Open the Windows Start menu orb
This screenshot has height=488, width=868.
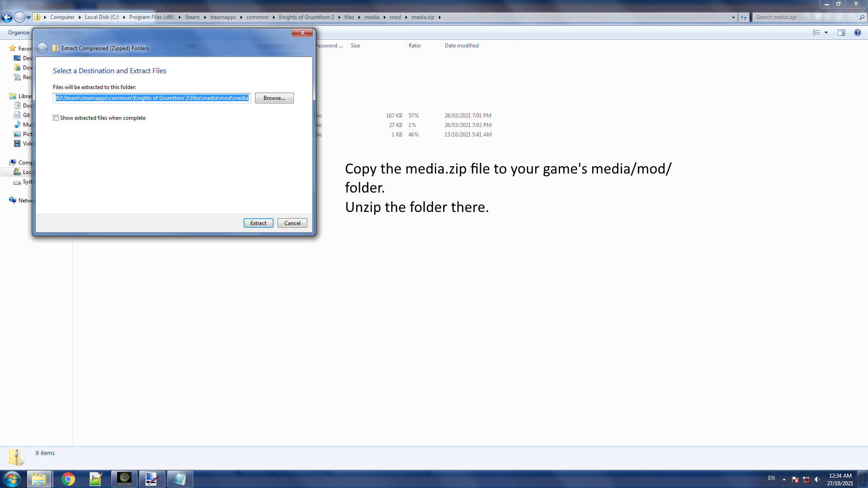tap(12, 479)
